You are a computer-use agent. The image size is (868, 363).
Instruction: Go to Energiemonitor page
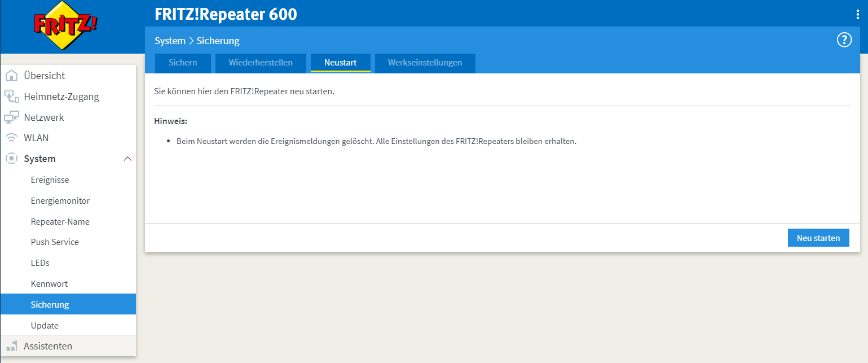60,201
